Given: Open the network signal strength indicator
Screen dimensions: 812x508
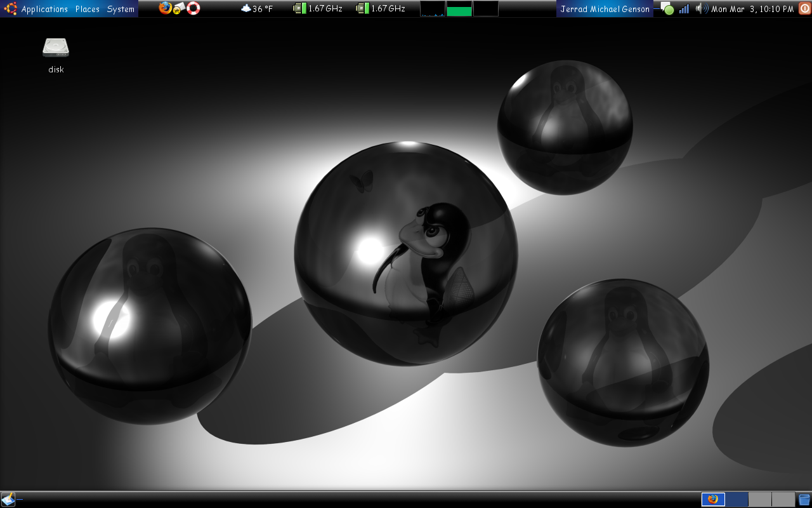Looking at the screenshot, I should point(684,9).
